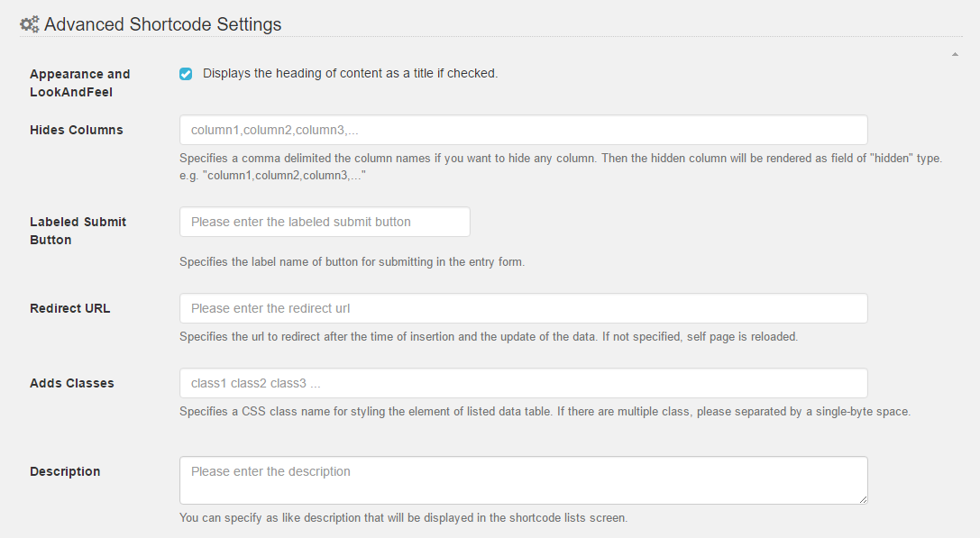Screen dimensions: 980x538
Task: Click the 'Hides Columns' field label
Action: click(77, 130)
